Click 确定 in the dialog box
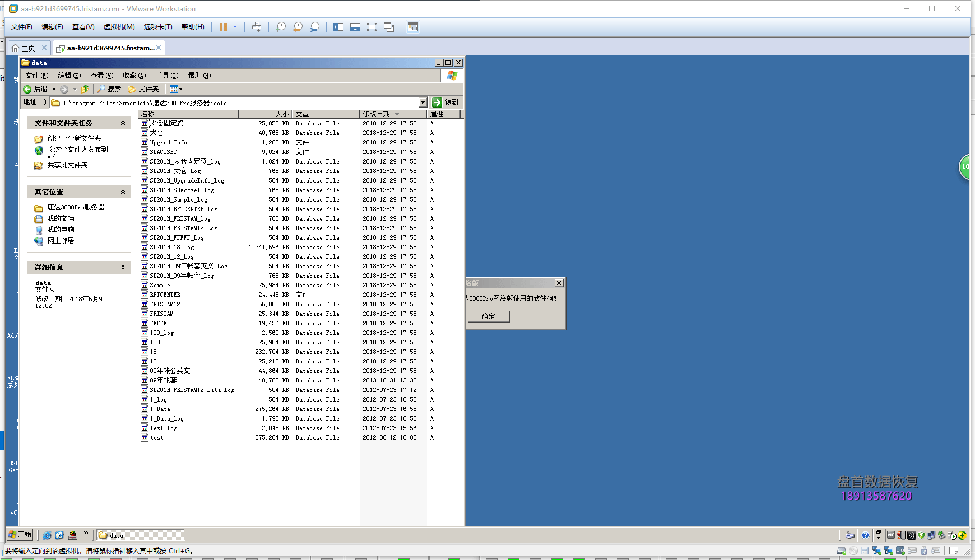Screen dimensions: 975x560 coord(489,316)
